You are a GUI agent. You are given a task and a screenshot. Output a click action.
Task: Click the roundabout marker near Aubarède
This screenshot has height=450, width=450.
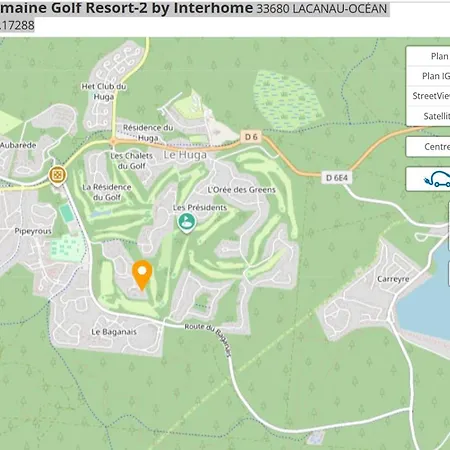point(57,175)
